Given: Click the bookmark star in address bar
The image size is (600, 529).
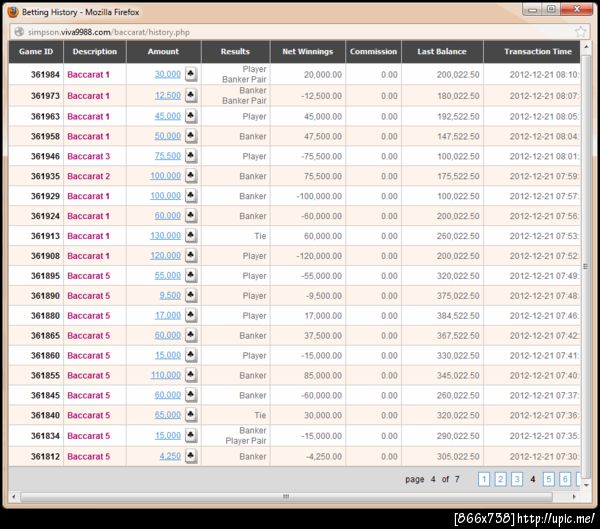Looking at the screenshot, I should 580,32.
